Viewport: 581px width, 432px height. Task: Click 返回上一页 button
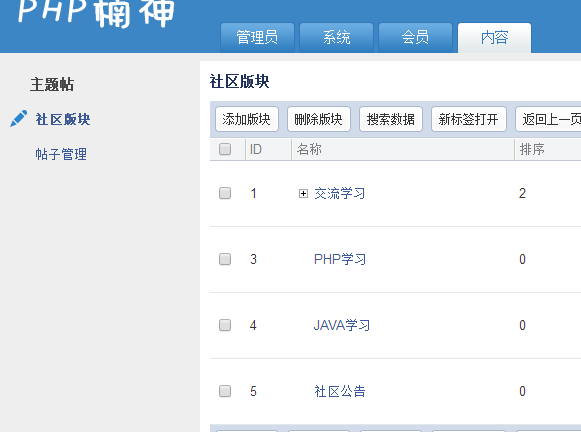pos(550,119)
